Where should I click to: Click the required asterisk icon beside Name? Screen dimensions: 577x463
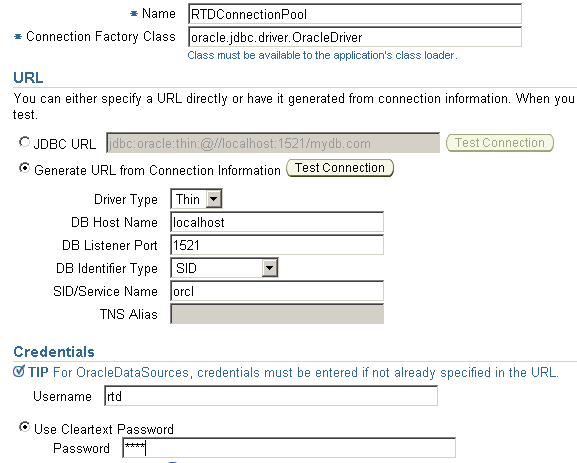(134, 14)
